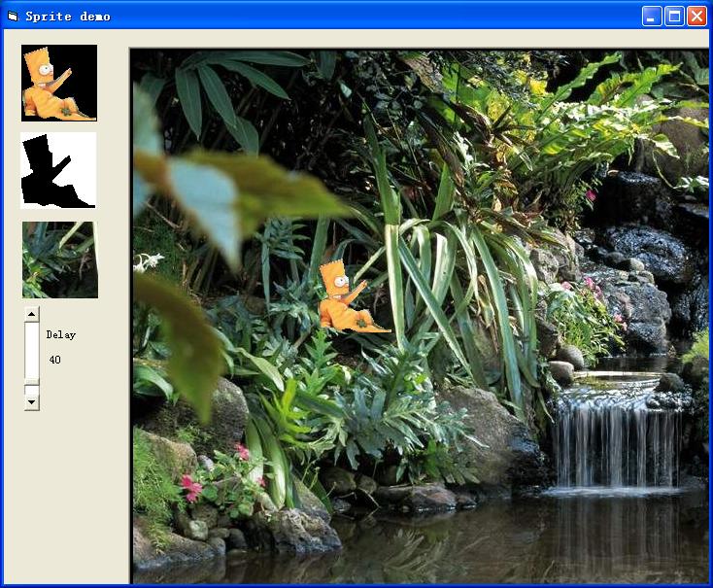Click the Bart sprite thumbnail on black background
Image resolution: width=713 pixels, height=588 pixels.
pos(59,83)
